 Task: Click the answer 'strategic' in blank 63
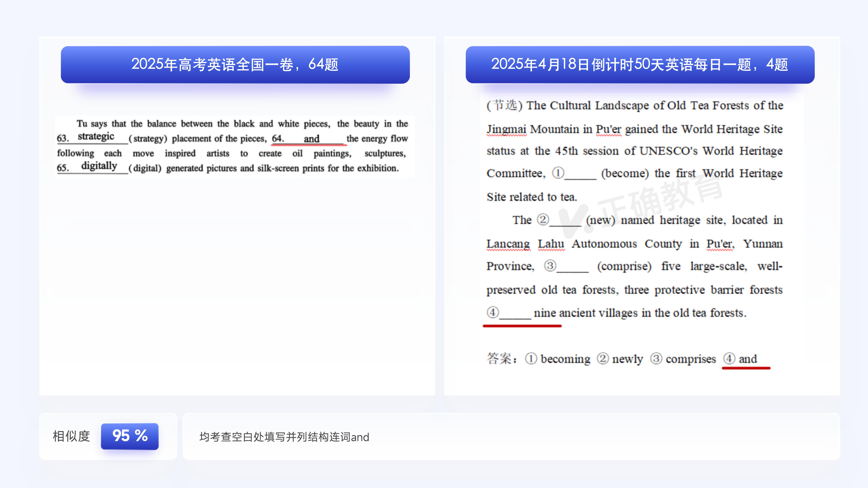(x=96, y=136)
